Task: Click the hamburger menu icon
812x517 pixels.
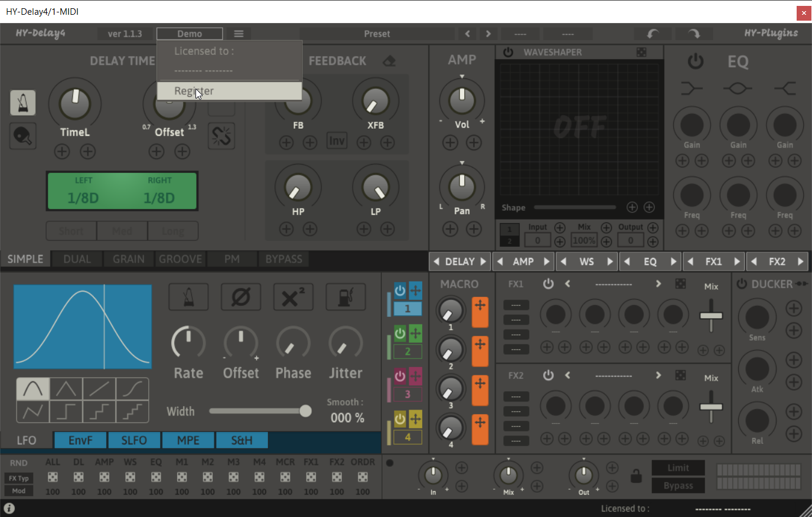Action: (239, 34)
